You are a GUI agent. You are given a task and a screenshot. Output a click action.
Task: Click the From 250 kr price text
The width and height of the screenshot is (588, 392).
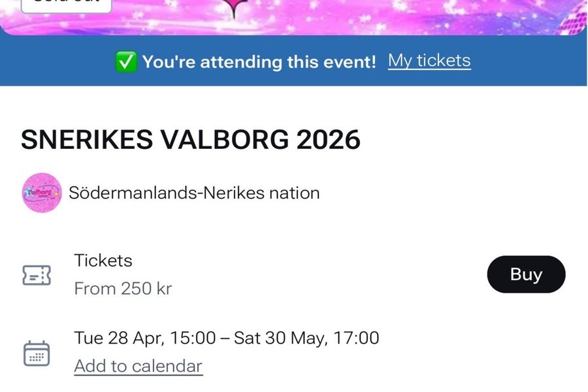click(x=123, y=288)
